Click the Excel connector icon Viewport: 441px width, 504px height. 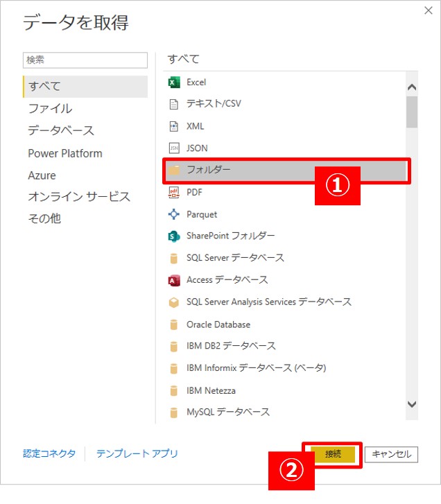(x=174, y=82)
